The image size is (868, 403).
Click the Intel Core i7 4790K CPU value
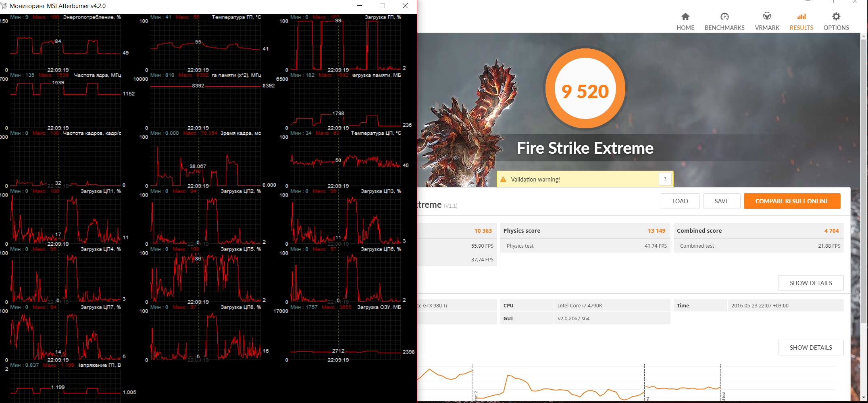point(580,306)
